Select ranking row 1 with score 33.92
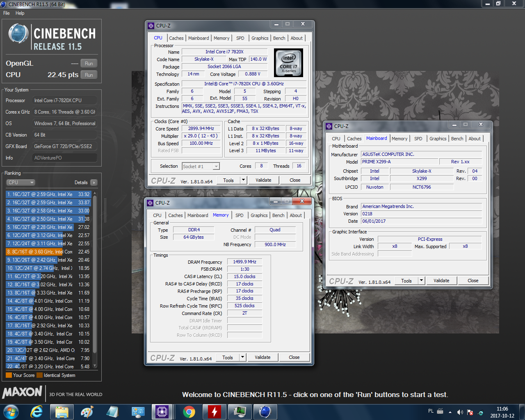The height and width of the screenshot is (420, 525). [48, 194]
